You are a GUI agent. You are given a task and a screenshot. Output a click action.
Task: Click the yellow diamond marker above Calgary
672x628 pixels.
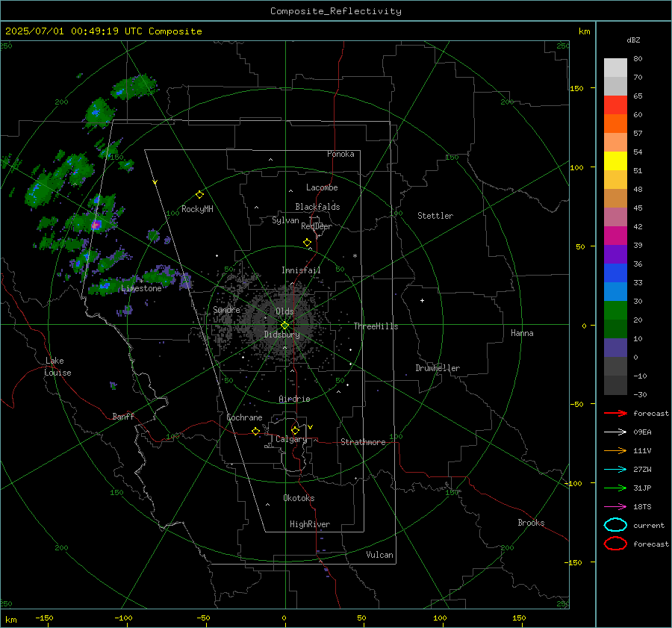tap(295, 430)
